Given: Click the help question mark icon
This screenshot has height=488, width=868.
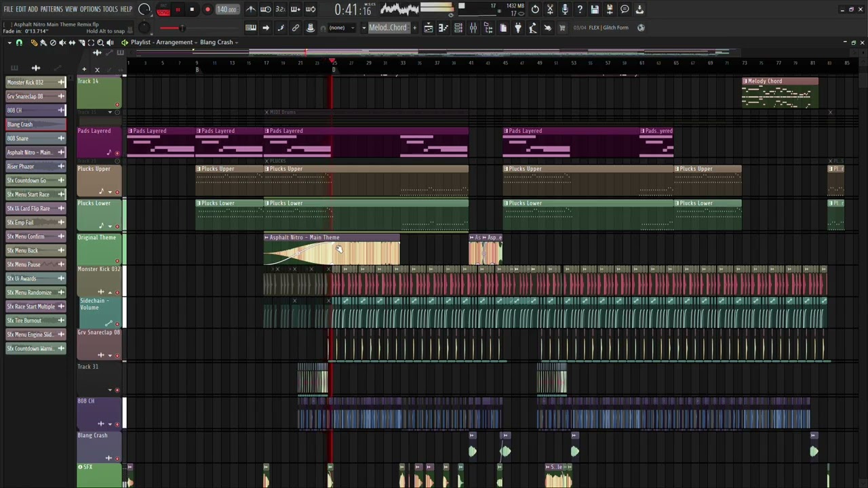Looking at the screenshot, I should 580,9.
